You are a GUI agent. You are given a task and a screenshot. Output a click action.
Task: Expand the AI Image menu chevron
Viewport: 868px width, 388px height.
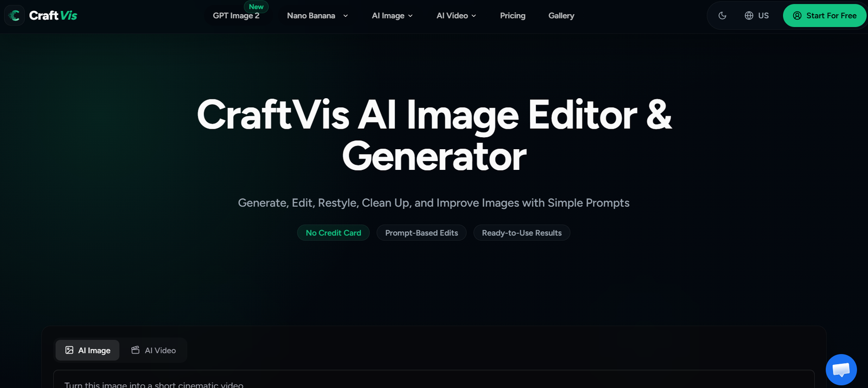pos(410,16)
